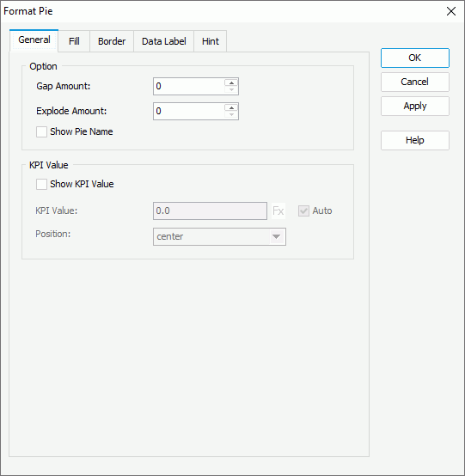Apply the pie format changes

point(415,106)
